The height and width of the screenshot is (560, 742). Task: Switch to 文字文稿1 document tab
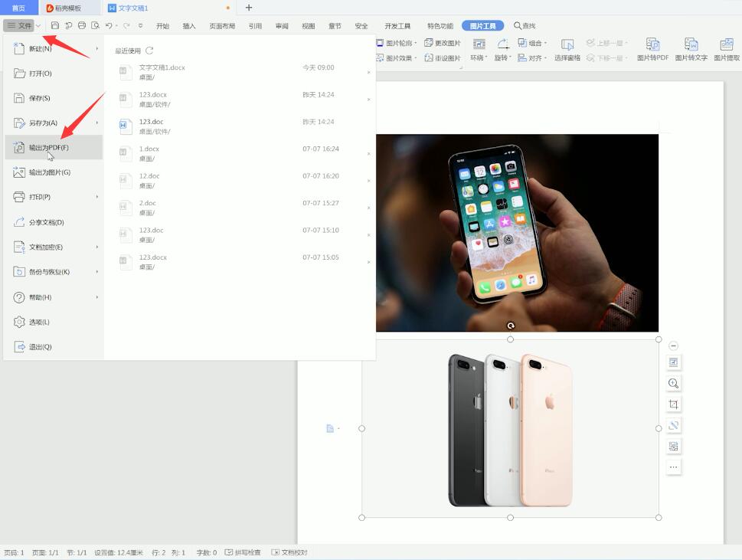click(168, 8)
